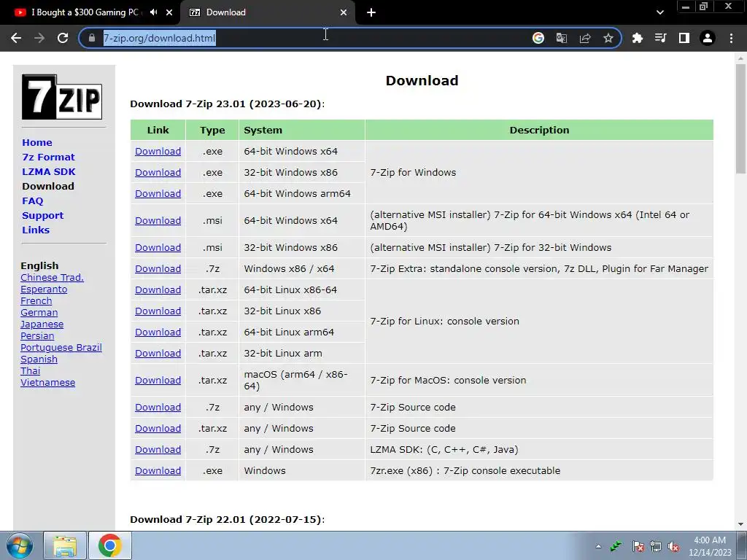The height and width of the screenshot is (560, 747).
Task: Close the 7-Zip Download tab
Action: 344,12
